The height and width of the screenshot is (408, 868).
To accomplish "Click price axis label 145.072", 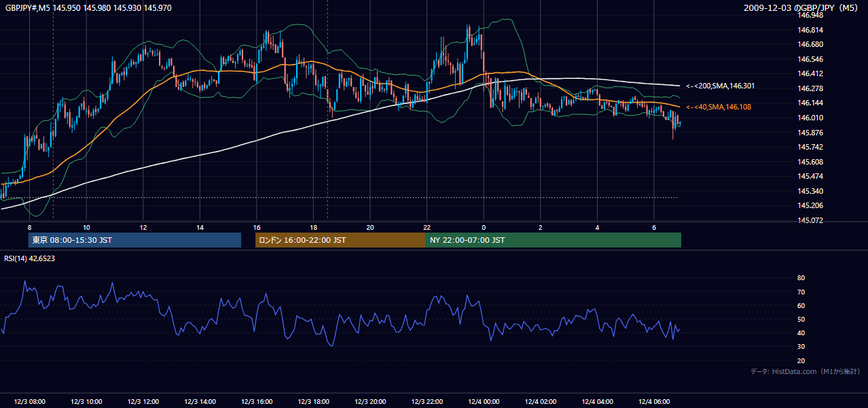I will (810, 220).
